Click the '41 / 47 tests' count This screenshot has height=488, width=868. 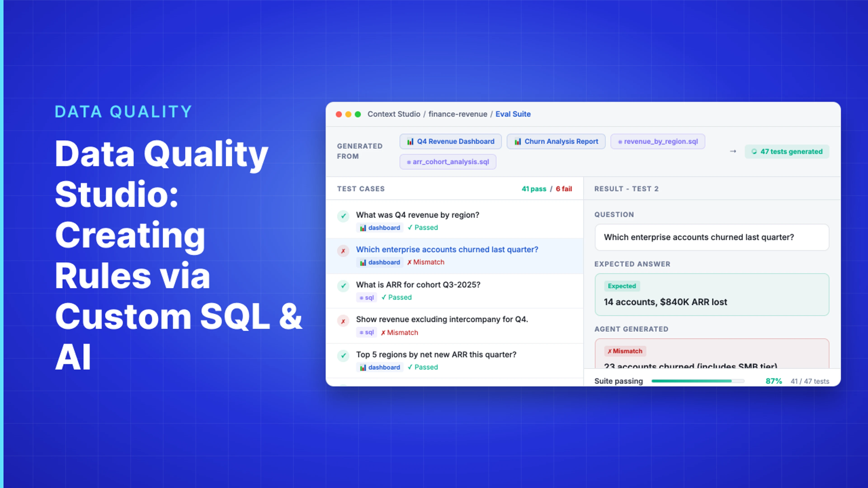pos(810,381)
